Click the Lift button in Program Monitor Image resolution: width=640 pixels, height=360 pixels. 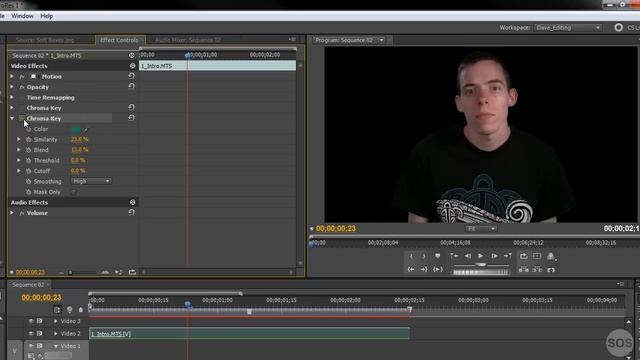pyautogui.click(x=524, y=270)
